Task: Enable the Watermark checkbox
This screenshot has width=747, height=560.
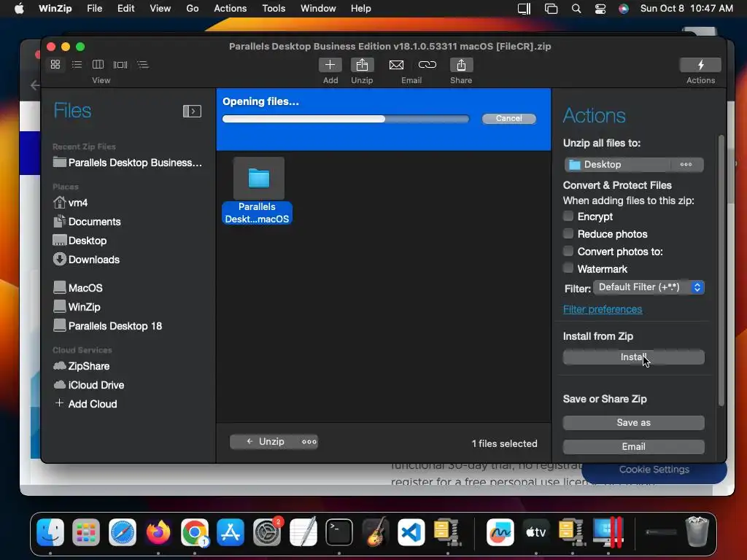Action: pyautogui.click(x=568, y=268)
